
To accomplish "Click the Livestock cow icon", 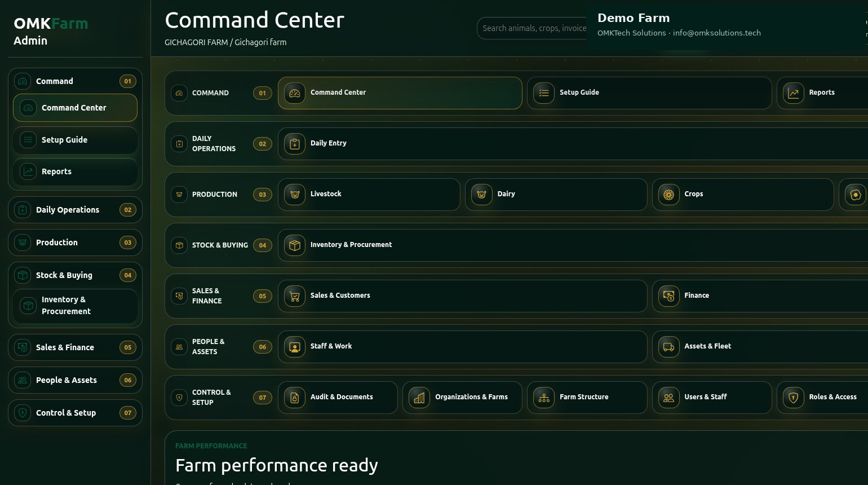I will pyautogui.click(x=295, y=195).
